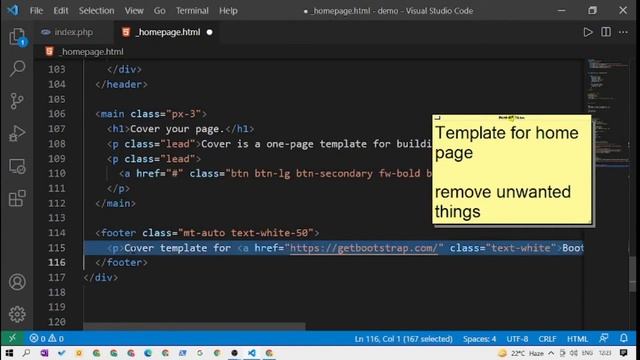Follow the https://getbootstrap.com/ link in code
The image size is (640, 360).
coord(364,248)
